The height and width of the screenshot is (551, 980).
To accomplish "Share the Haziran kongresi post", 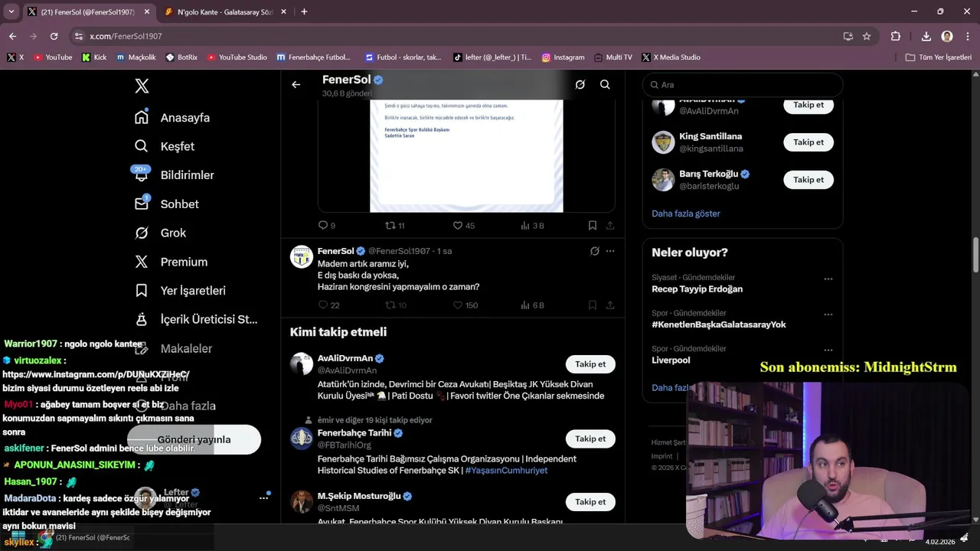I will 610,305.
